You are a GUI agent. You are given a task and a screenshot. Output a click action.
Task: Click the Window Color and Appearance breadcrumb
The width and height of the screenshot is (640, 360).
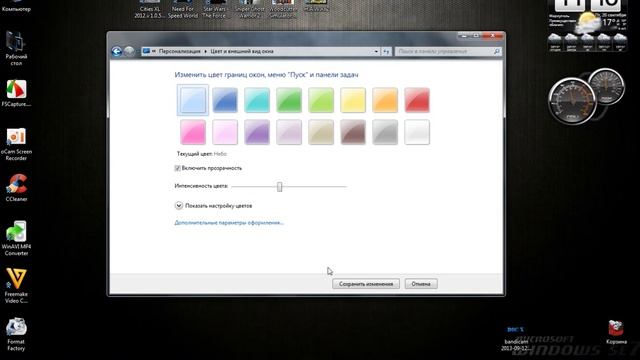click(x=242, y=51)
